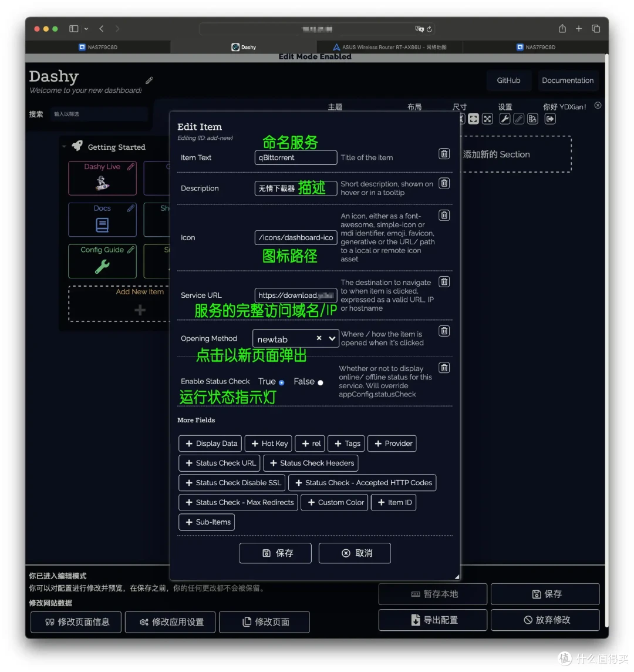This screenshot has height=672, width=634.
Task: Focus the search filter input
Action: pos(99,114)
